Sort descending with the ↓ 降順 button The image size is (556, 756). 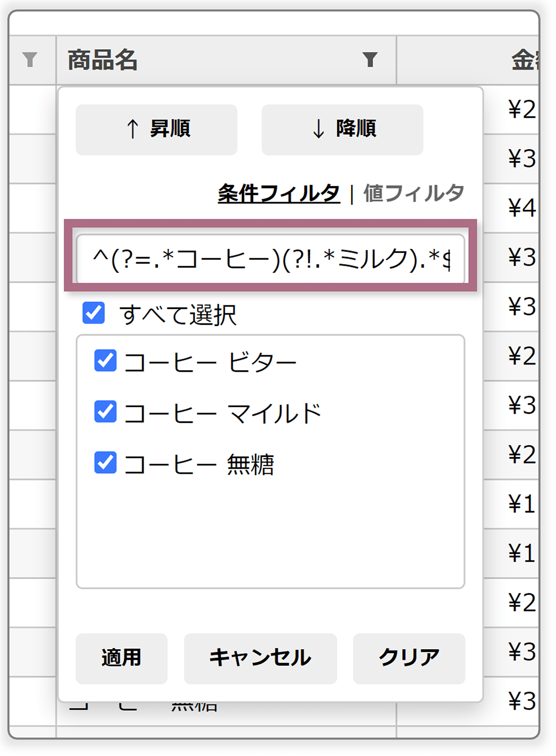coord(342,129)
